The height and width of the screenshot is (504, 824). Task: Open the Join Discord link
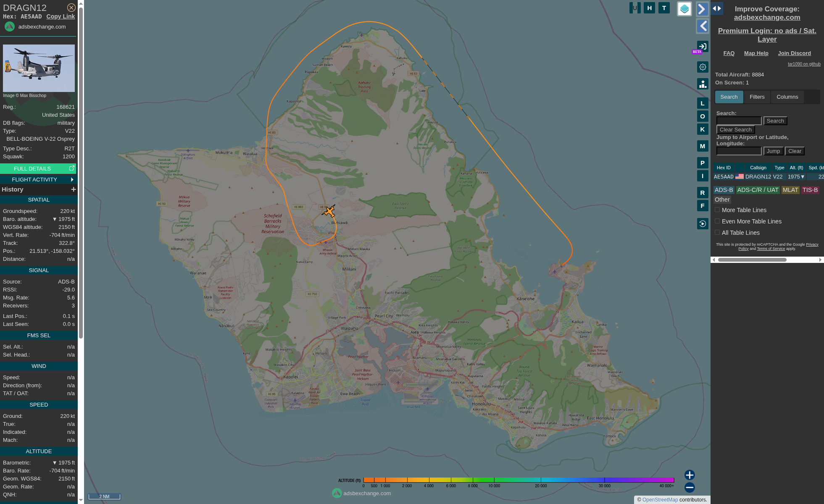[795, 53]
